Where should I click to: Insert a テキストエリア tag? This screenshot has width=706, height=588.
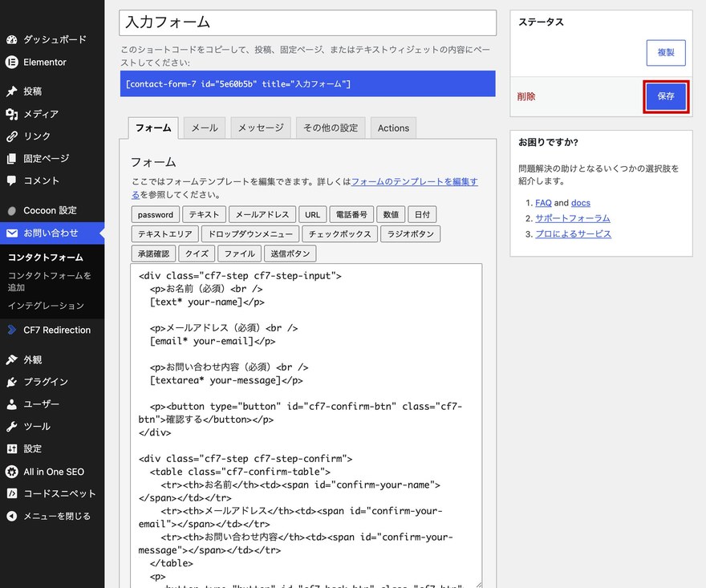pos(164,234)
